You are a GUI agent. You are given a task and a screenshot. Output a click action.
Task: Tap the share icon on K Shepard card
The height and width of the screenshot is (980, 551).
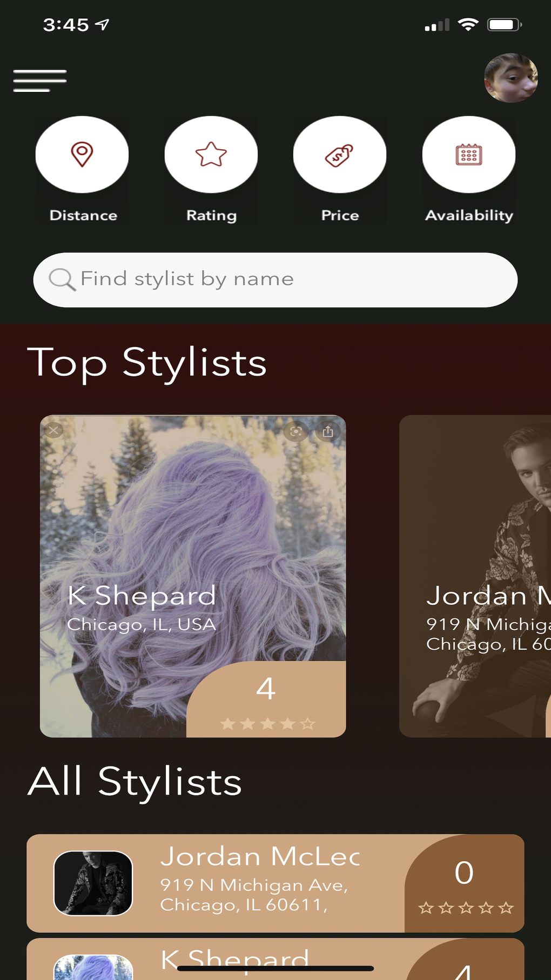328,431
